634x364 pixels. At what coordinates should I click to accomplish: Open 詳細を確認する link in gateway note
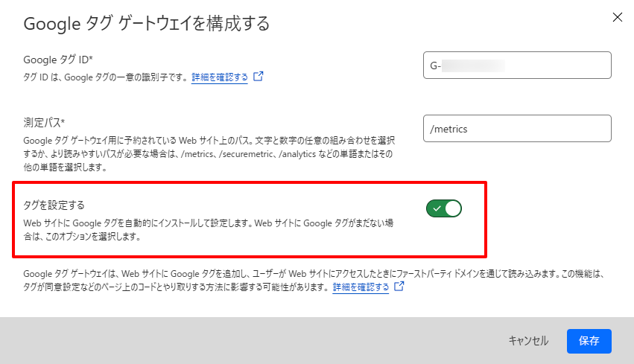[361, 287]
